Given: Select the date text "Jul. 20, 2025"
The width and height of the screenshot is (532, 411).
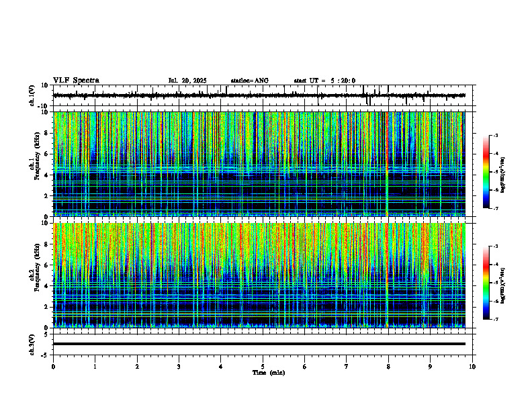Looking at the screenshot, I should click(187, 81).
